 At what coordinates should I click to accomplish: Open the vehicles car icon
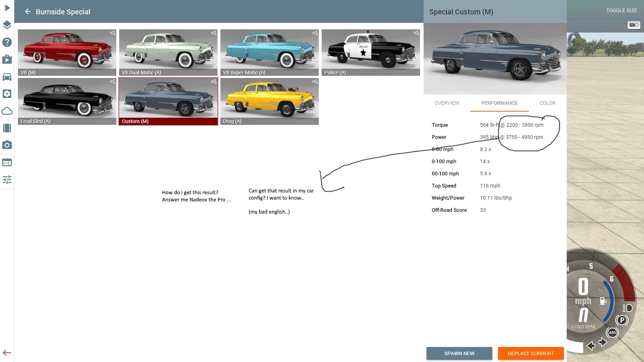(7, 77)
